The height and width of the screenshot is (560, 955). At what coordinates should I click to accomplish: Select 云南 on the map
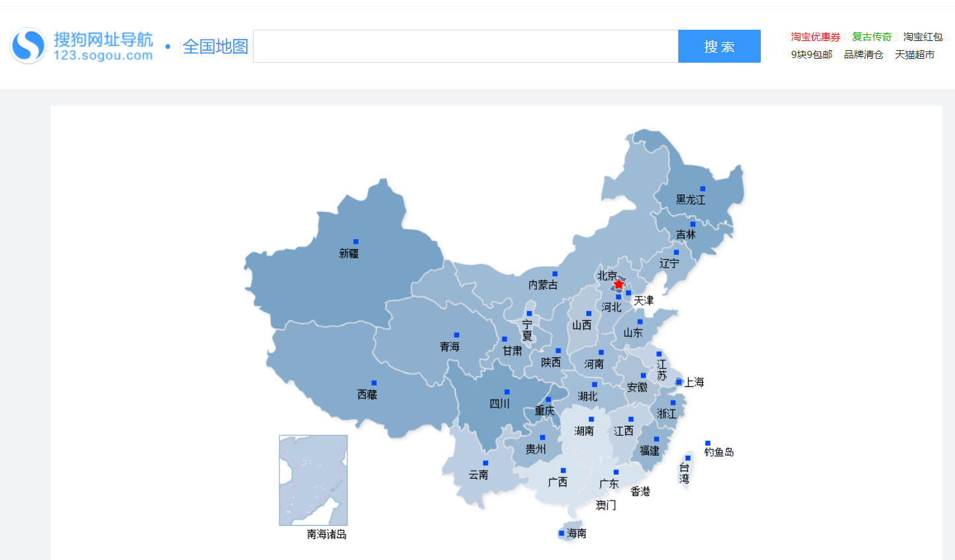coord(479,475)
